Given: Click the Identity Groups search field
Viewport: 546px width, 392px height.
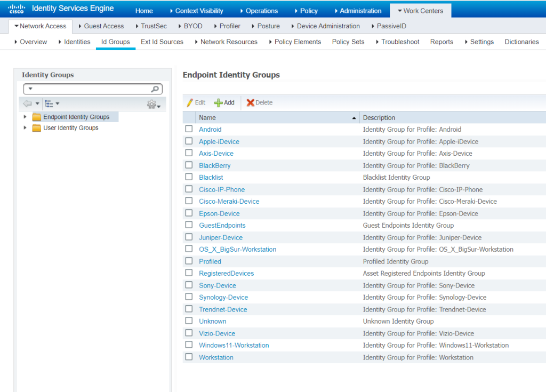Looking at the screenshot, I should pyautogui.click(x=93, y=89).
